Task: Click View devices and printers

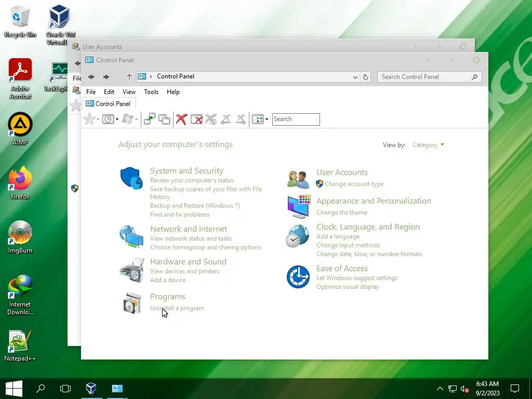Action: pos(184,271)
